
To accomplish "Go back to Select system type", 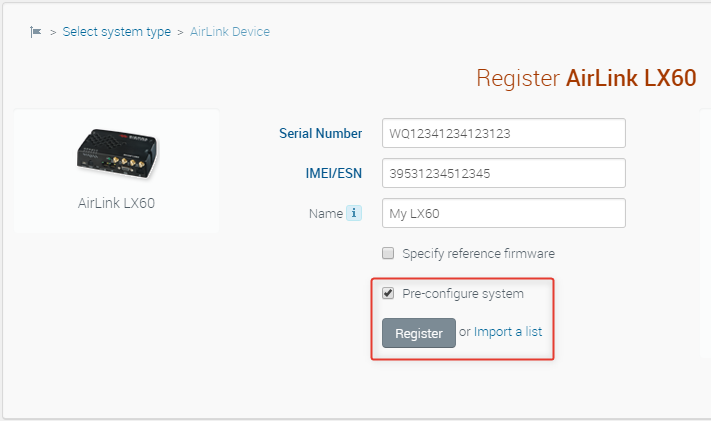I will (x=116, y=32).
